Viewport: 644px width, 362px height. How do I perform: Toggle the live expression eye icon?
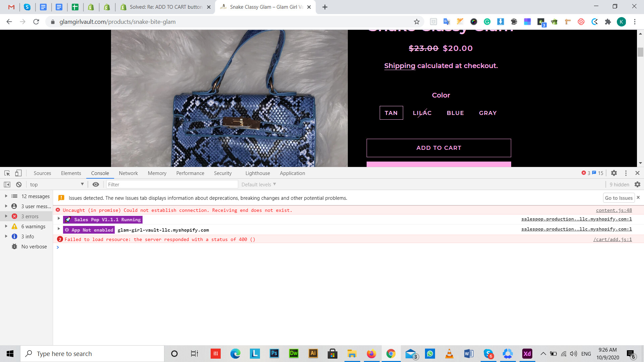[96, 185]
